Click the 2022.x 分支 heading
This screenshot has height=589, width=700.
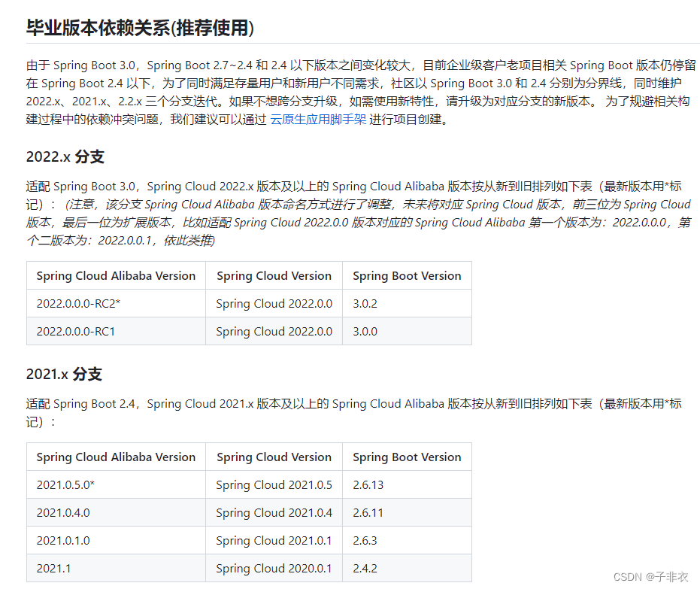coord(65,156)
